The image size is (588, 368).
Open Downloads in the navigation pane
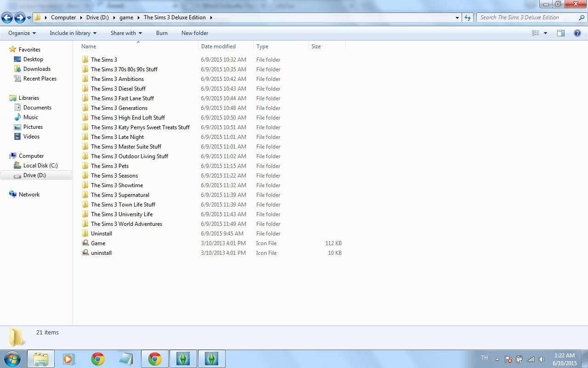(x=37, y=69)
